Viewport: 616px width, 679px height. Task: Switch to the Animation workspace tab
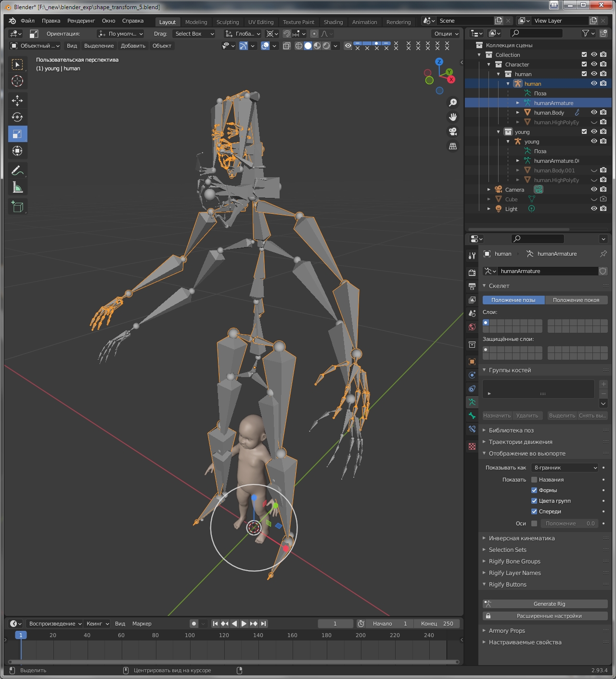(364, 22)
